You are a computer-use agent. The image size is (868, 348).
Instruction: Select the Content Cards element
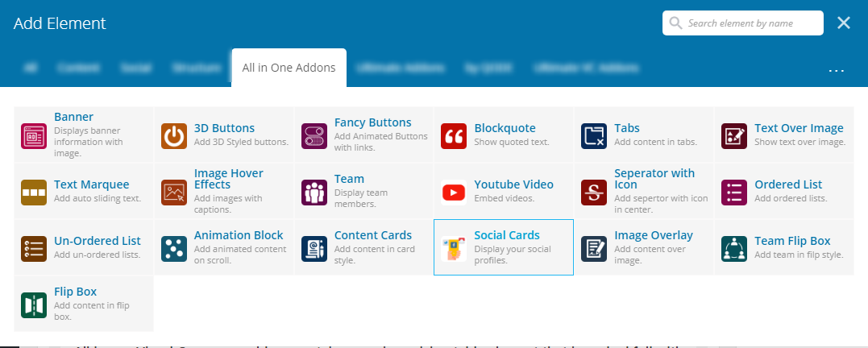(363, 247)
